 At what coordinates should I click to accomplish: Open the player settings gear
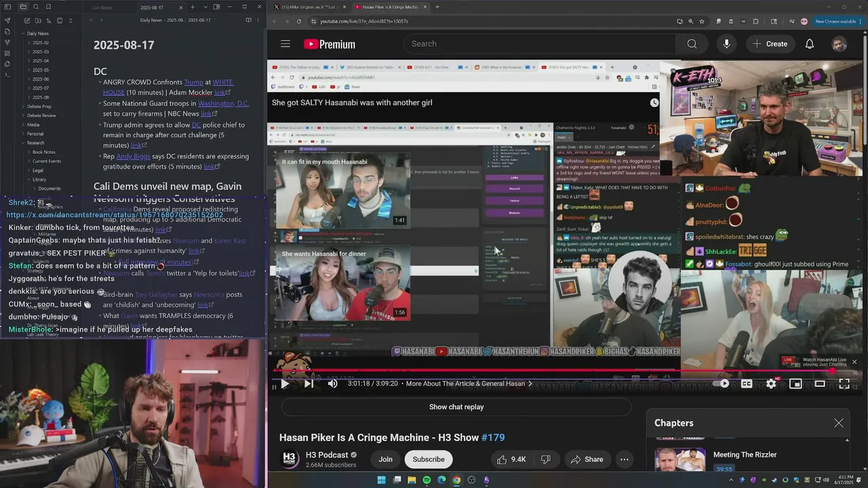tap(771, 384)
